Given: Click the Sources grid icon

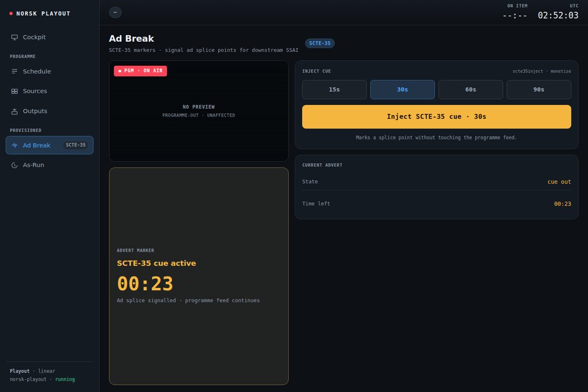Looking at the screenshot, I should [14, 91].
